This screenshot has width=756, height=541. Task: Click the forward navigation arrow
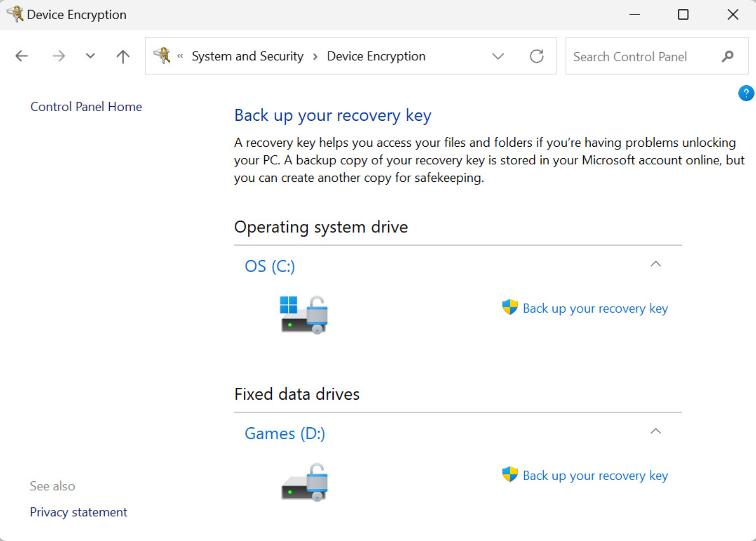(x=59, y=56)
